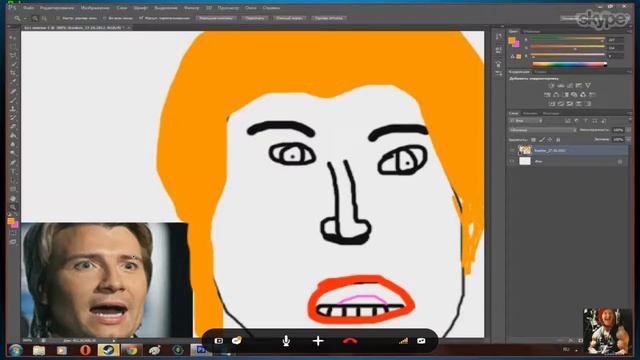The image size is (640, 360).
Task: Mute the Skype microphone
Action: click(x=286, y=341)
